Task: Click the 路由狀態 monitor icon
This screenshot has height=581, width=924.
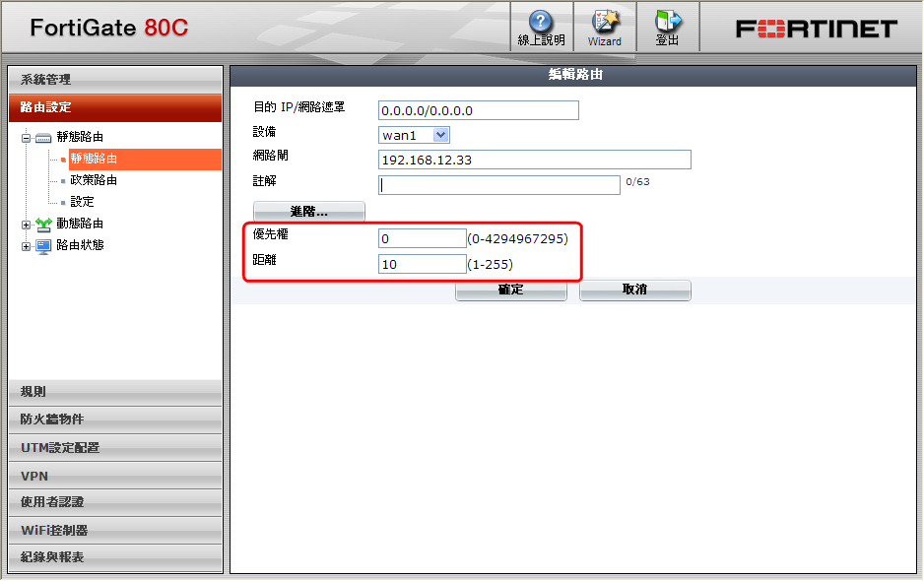Action: pyautogui.click(x=43, y=246)
